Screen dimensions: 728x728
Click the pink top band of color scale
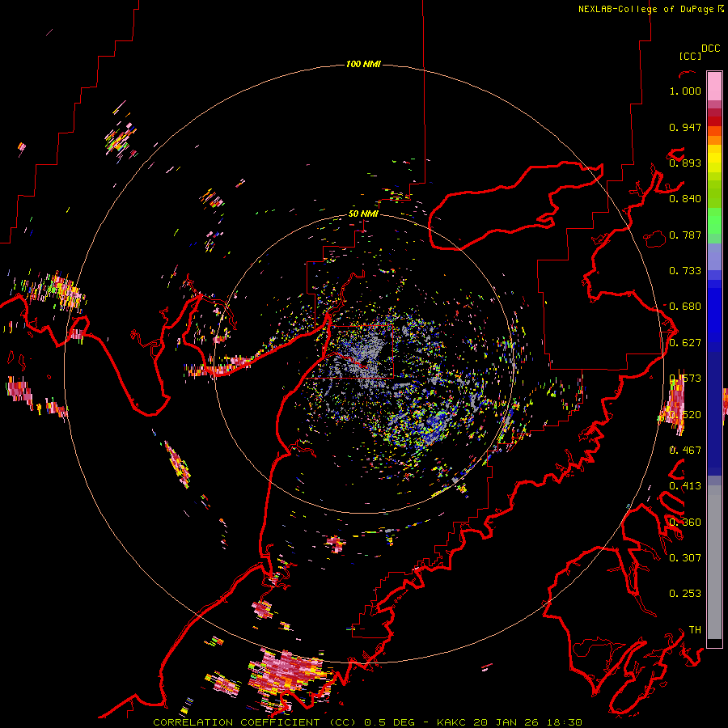click(714, 86)
